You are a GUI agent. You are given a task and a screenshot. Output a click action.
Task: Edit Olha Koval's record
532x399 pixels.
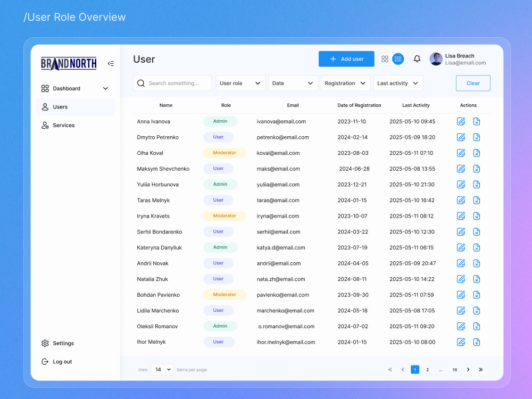click(461, 153)
